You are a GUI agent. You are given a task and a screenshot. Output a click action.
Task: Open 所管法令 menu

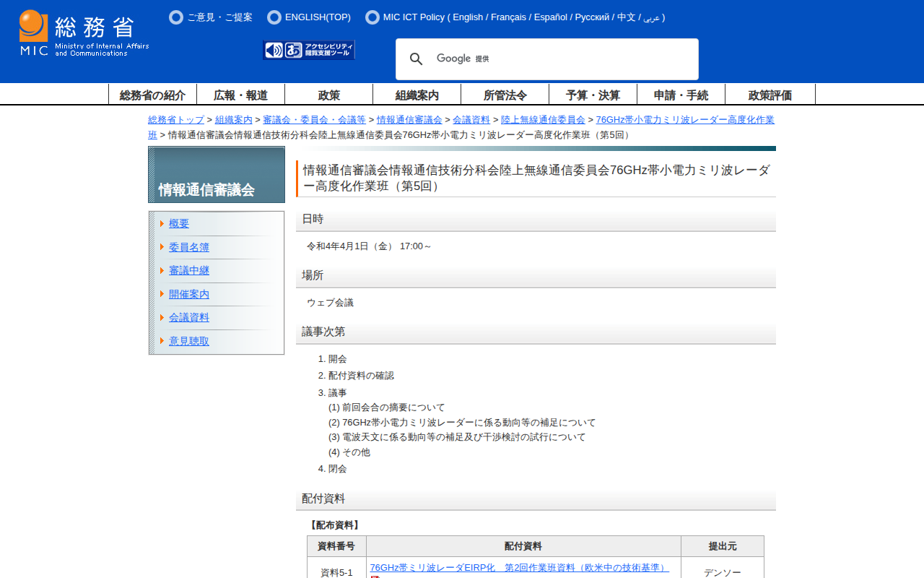(505, 95)
